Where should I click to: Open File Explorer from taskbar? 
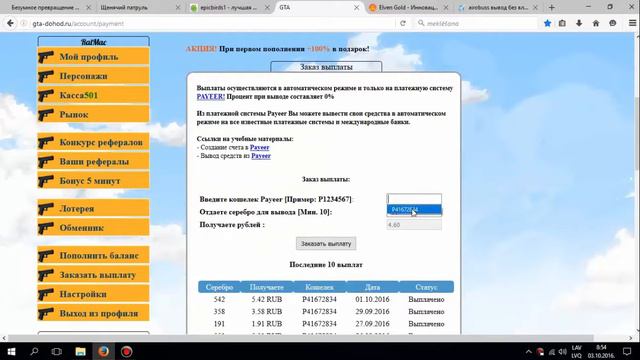tap(80, 351)
